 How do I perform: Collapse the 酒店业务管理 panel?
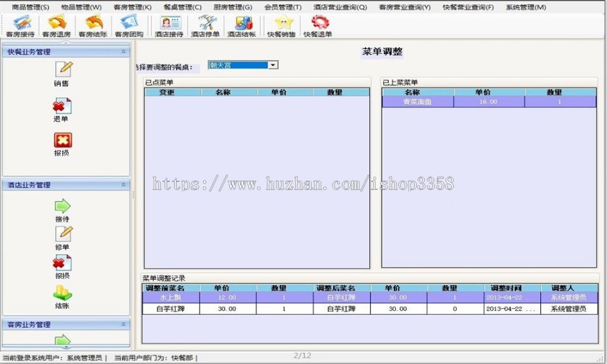point(123,185)
